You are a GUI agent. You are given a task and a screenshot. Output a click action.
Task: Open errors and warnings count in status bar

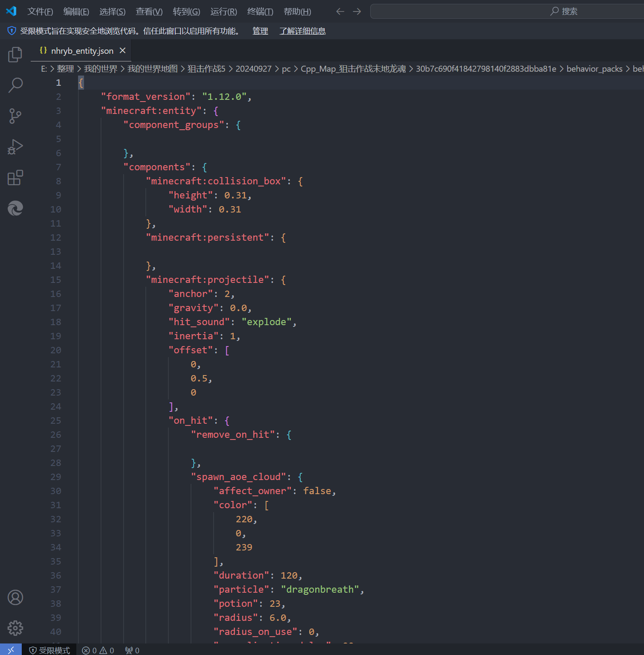pyautogui.click(x=98, y=650)
